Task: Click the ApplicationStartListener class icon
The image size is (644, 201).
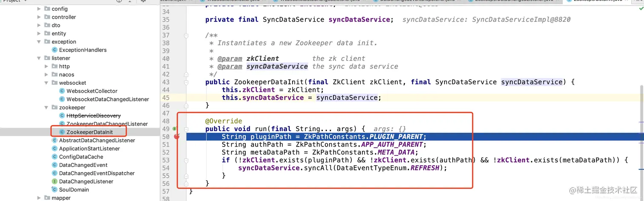Action: [55, 149]
